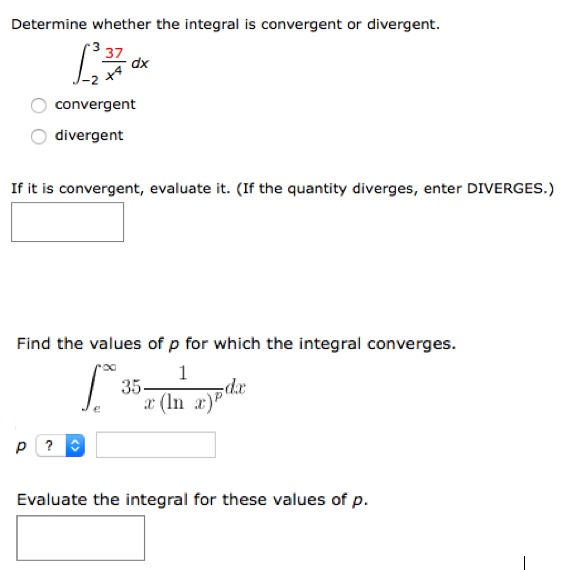Screen dimensions: 572x570
Task: Click the red 37 numerator
Action: tap(114, 53)
